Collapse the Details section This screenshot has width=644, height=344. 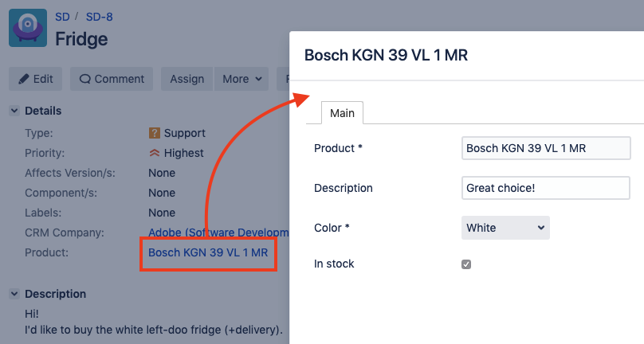tap(14, 111)
